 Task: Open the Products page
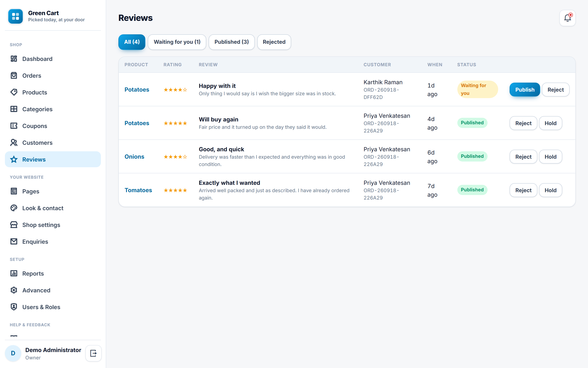[53, 92]
